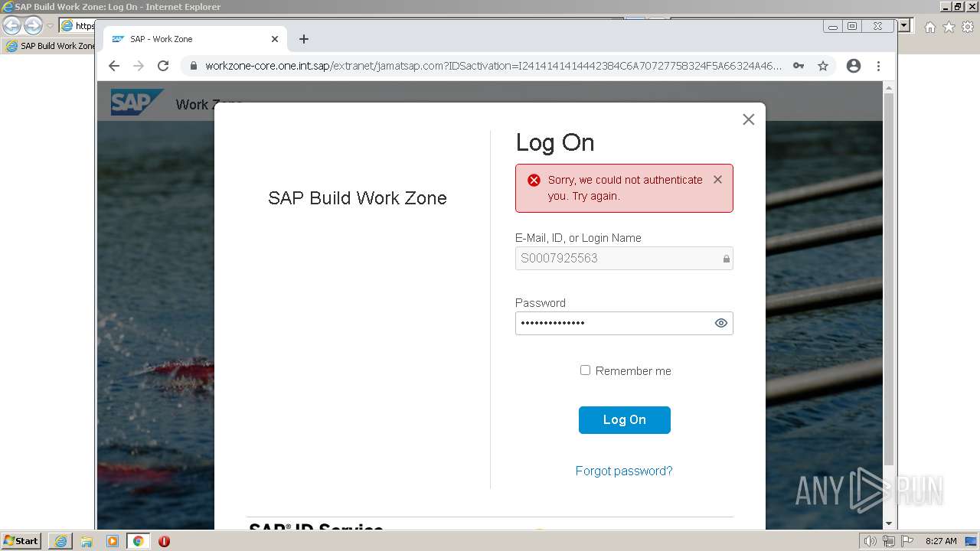Click the SAP Build Work Zone heading

click(x=358, y=198)
